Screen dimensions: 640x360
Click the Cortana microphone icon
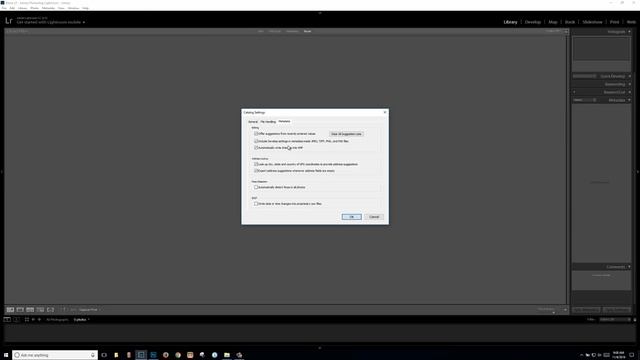pos(93,355)
